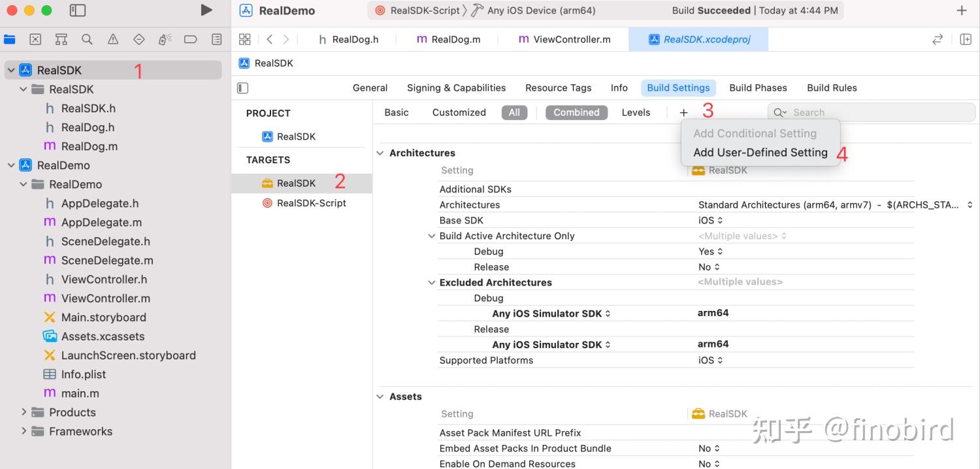Switch to Levels view
This screenshot has height=469, width=980.
tap(636, 112)
